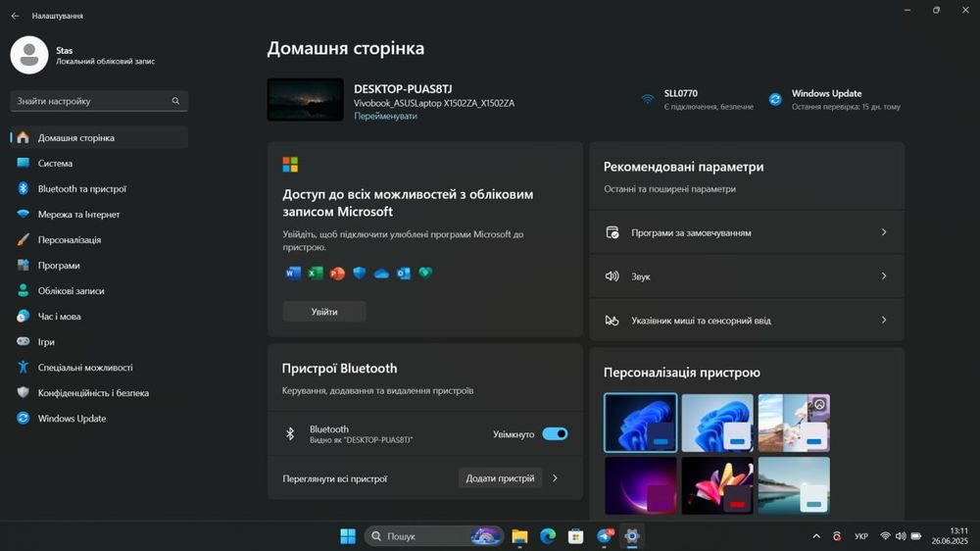Open Windows Update in the sidebar
980x551 pixels.
pos(99,419)
